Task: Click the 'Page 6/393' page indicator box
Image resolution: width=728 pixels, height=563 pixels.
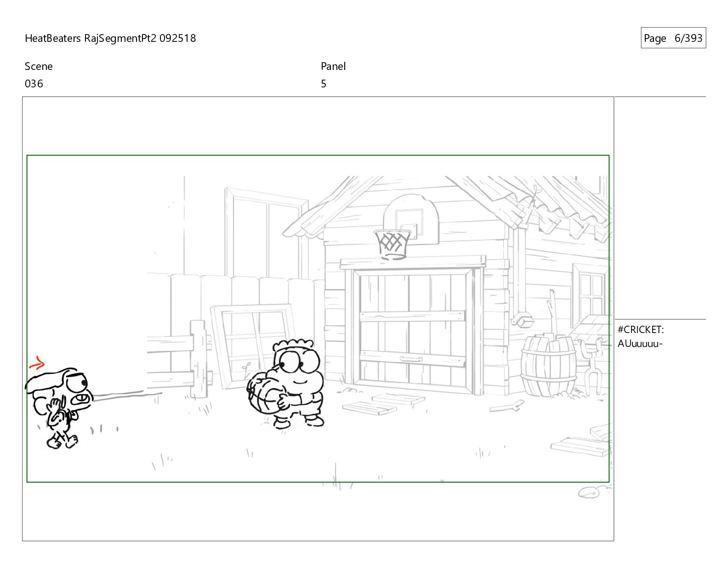Action: (x=673, y=38)
